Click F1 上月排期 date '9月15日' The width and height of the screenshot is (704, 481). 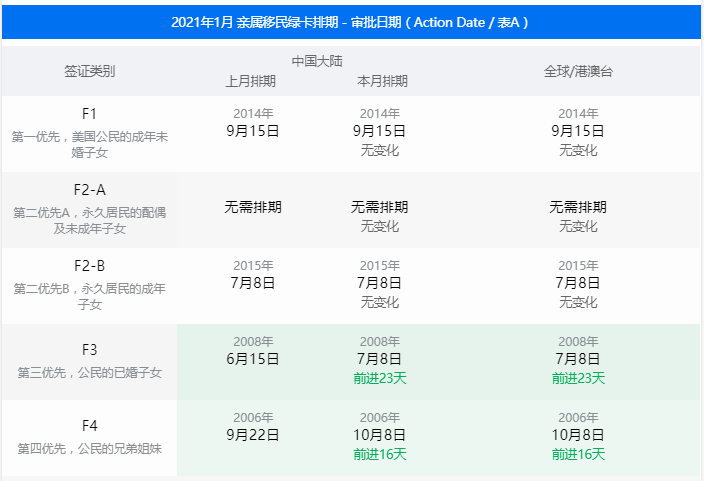pos(253,131)
